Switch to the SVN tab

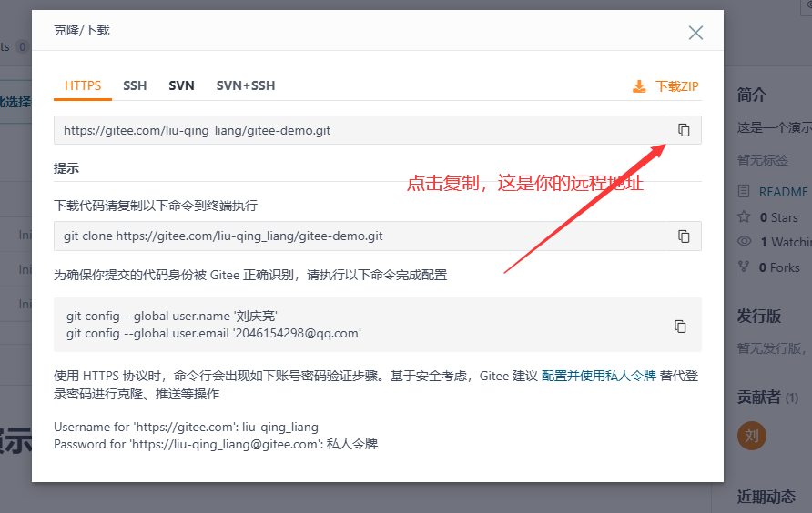(x=181, y=85)
